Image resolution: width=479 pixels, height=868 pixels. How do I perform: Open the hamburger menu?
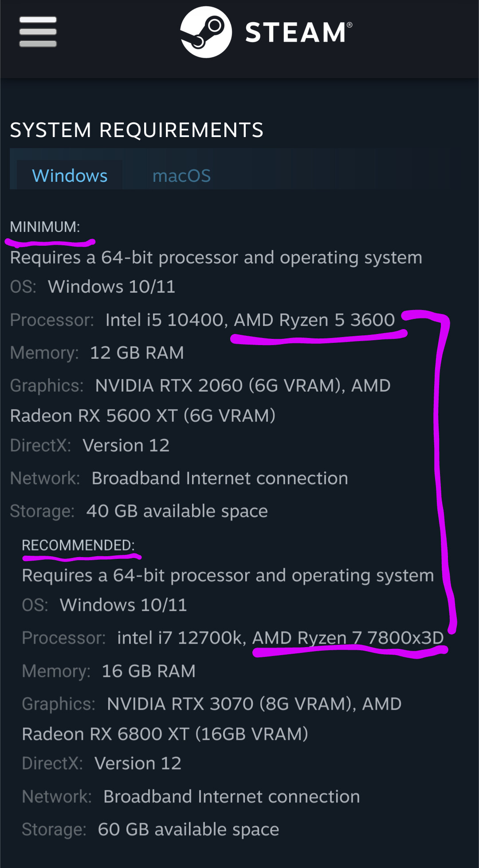click(x=38, y=32)
